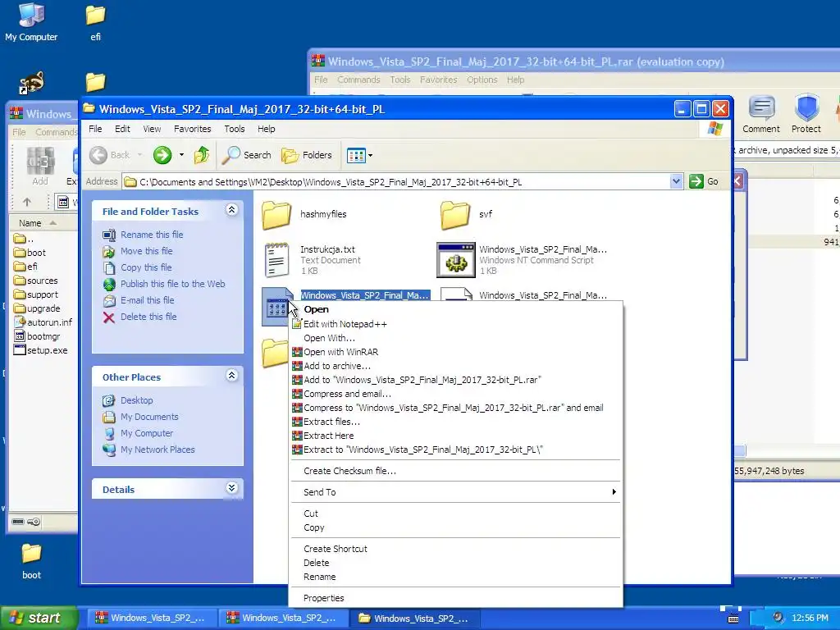Screen dimensions: 840x630
Task: Choose Open With... in context menu
Action: tap(329, 338)
